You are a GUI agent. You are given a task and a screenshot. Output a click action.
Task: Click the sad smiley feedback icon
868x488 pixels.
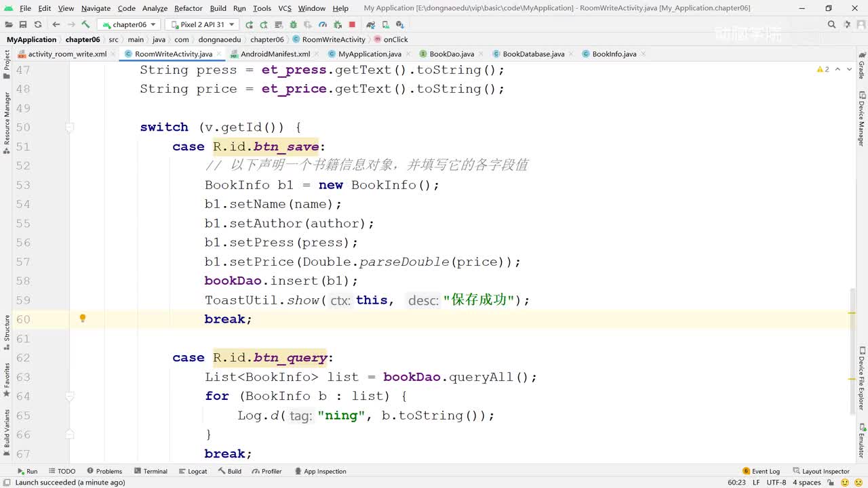click(858, 483)
